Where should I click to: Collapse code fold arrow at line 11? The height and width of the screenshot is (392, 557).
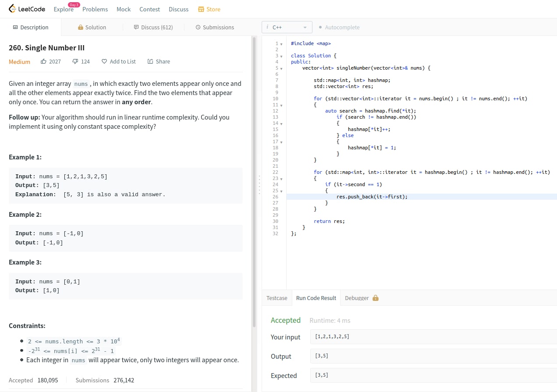tap(281, 105)
